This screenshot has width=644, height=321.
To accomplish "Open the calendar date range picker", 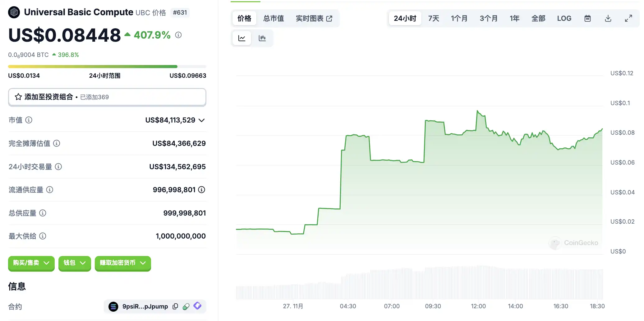I will pyautogui.click(x=587, y=18).
